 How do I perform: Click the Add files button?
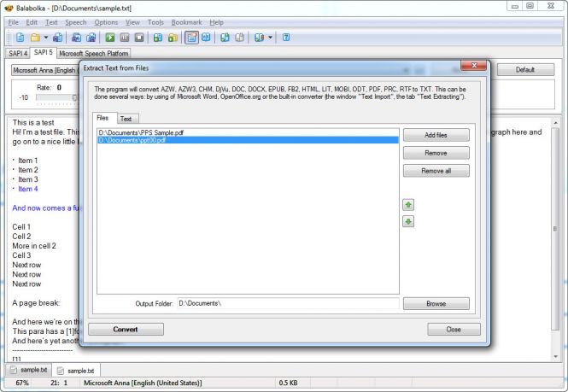(x=436, y=136)
